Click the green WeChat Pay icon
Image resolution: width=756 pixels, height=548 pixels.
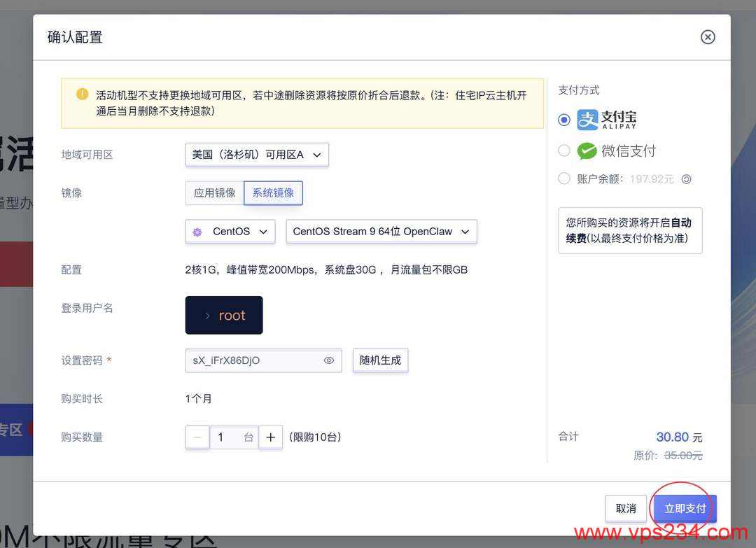pyautogui.click(x=588, y=150)
